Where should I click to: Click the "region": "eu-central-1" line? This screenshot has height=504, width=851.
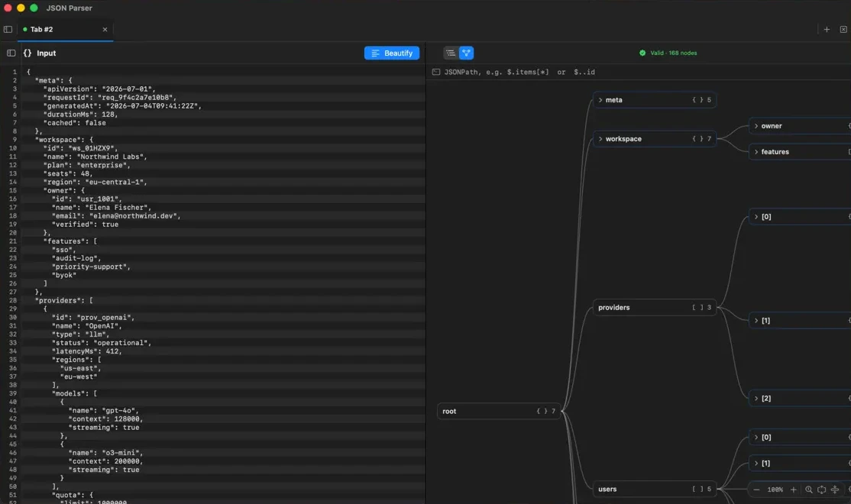pyautogui.click(x=95, y=183)
